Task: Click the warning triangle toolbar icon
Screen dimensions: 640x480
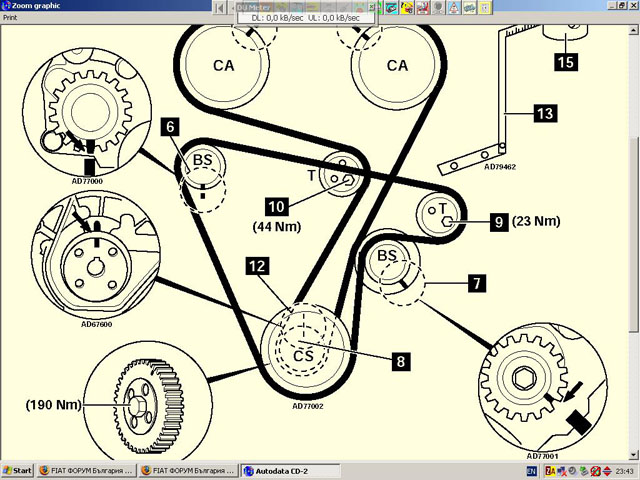Action: 455,7
